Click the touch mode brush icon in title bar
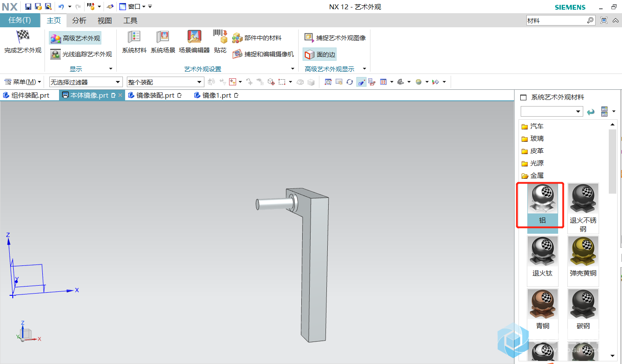 coord(110,7)
